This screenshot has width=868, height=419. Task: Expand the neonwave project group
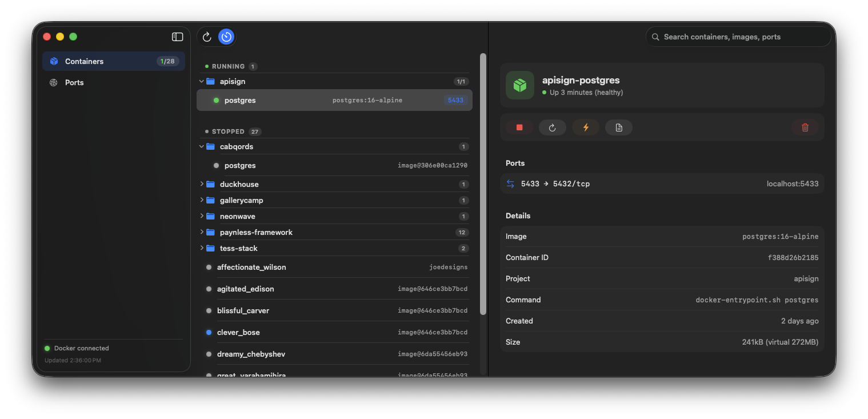tap(202, 216)
